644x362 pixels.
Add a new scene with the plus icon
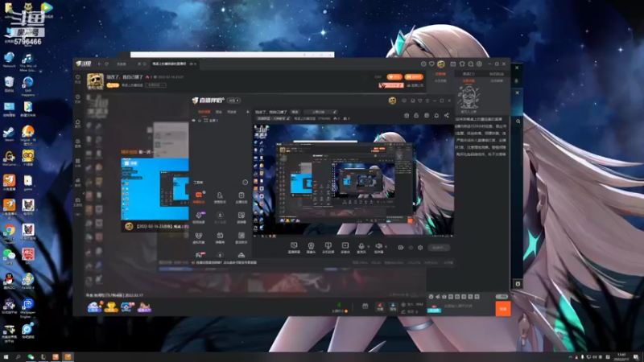coord(247,112)
